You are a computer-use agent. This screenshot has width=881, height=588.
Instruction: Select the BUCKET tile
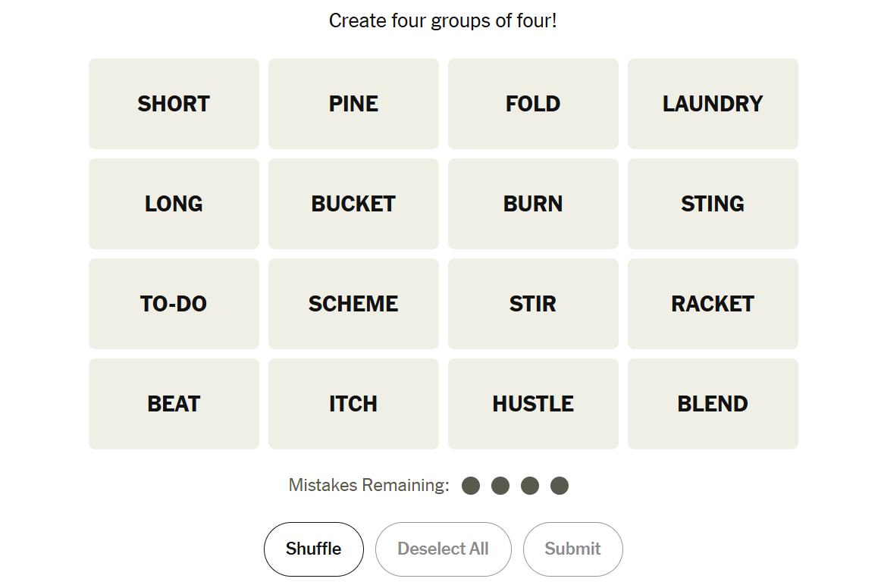(353, 204)
